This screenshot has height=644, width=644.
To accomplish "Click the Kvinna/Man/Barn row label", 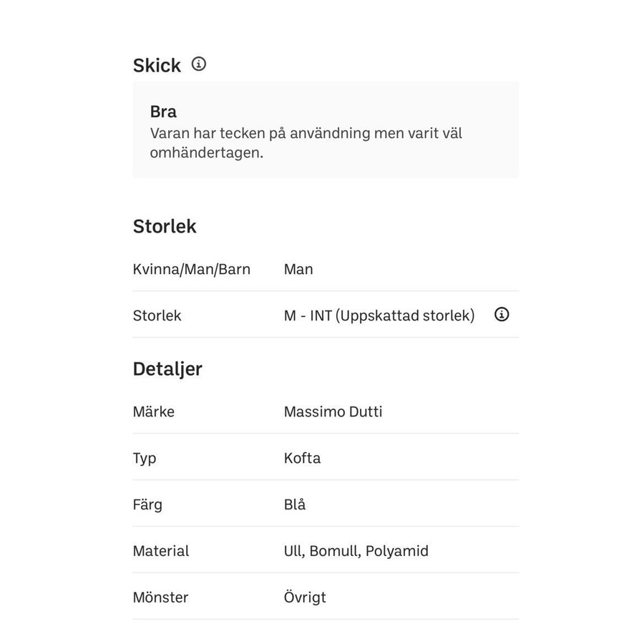I will pos(191,270).
